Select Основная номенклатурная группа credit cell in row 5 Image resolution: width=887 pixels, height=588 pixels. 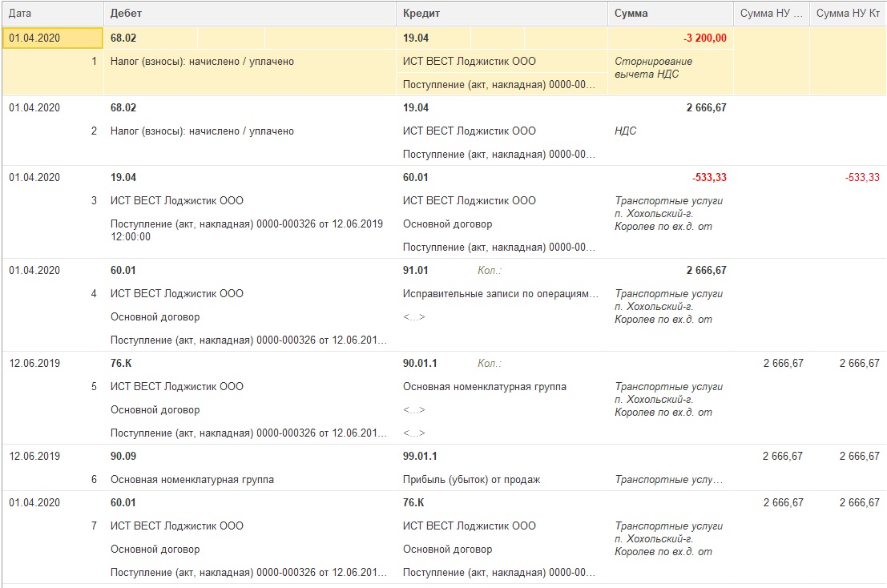[x=484, y=386]
